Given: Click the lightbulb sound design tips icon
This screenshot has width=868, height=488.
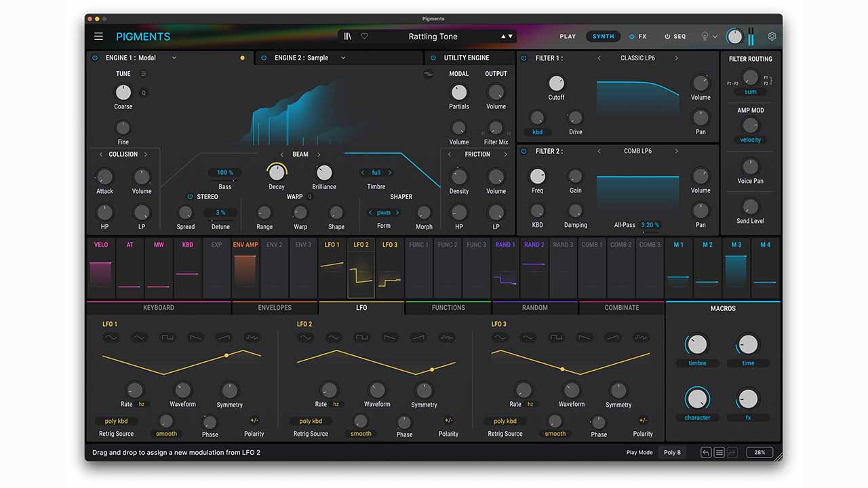Looking at the screenshot, I should [705, 37].
